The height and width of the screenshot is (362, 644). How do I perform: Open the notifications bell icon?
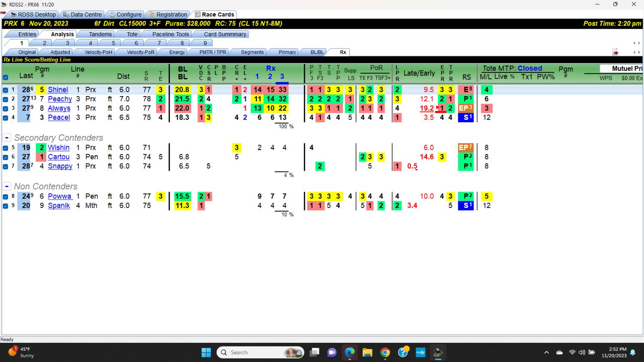click(633, 353)
